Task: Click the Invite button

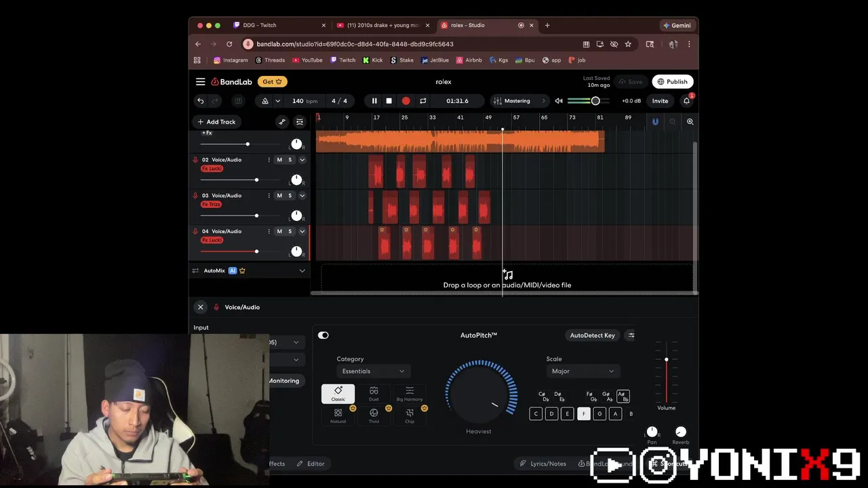Action: [660, 101]
